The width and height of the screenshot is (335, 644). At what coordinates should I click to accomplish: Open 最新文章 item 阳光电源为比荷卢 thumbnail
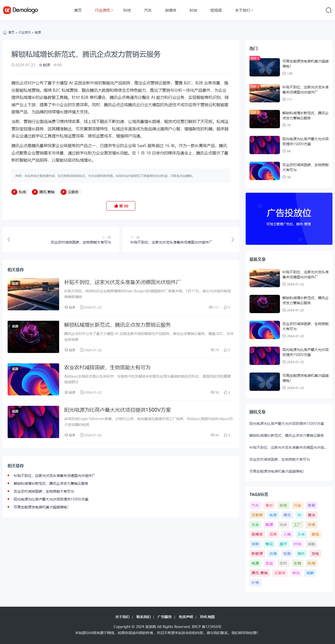click(x=264, y=356)
